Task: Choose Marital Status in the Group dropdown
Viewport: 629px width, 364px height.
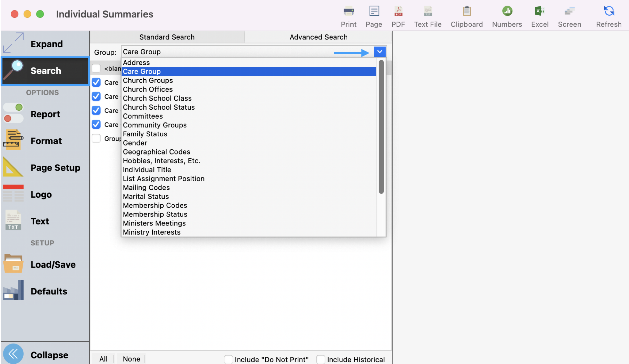Action: (x=146, y=196)
